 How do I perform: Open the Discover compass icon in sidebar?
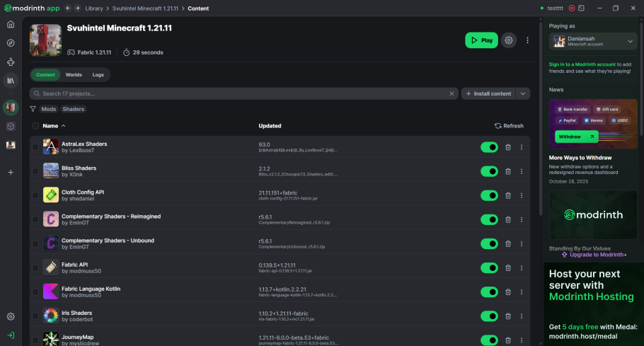click(11, 42)
